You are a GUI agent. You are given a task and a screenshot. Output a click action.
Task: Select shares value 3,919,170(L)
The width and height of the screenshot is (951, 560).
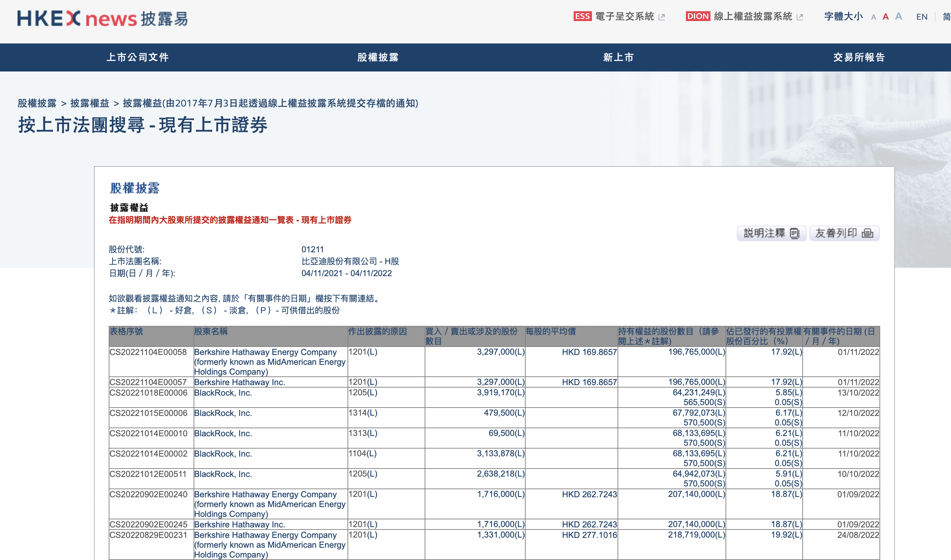click(501, 393)
